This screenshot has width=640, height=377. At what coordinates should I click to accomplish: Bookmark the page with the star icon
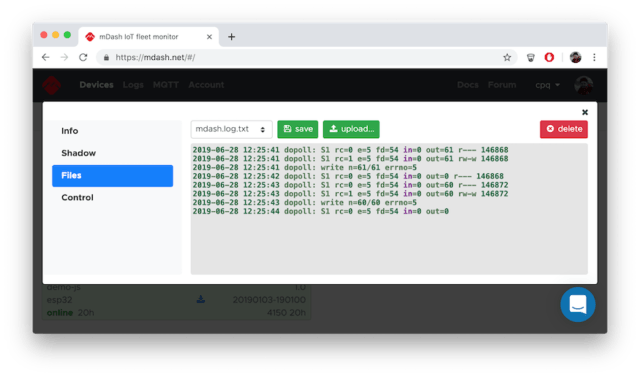pyautogui.click(x=507, y=58)
